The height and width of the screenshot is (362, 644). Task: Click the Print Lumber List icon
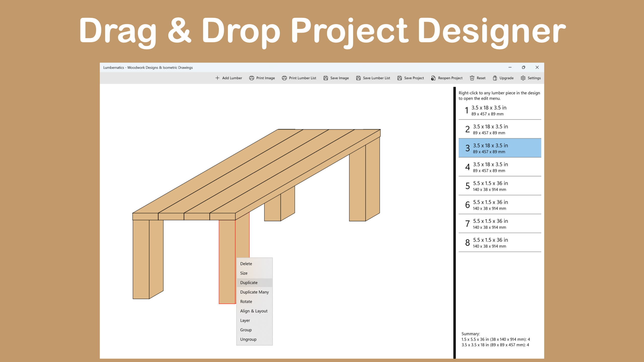coord(284,78)
